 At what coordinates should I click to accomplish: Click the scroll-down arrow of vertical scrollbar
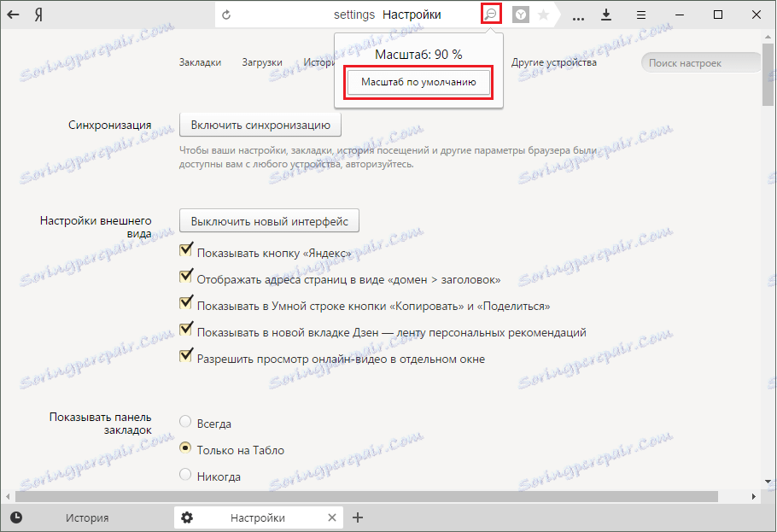tap(768, 482)
